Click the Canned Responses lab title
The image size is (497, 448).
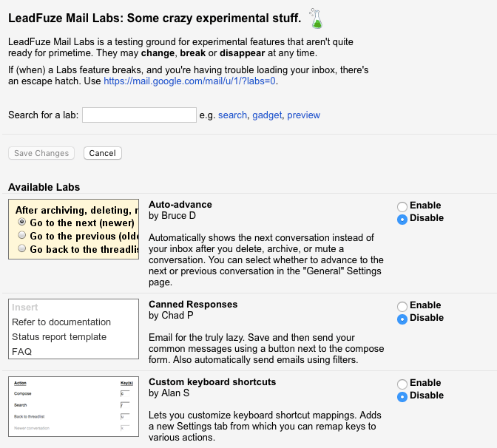[x=193, y=304]
